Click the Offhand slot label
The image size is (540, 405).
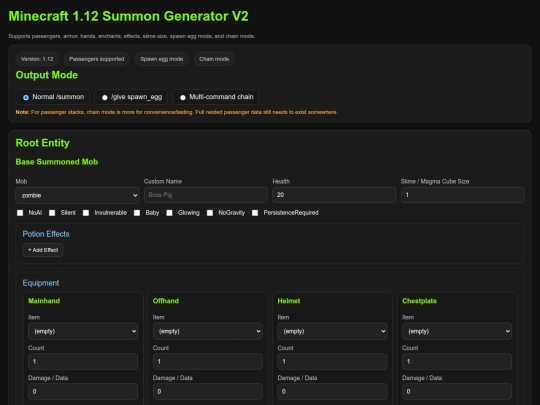click(x=166, y=301)
